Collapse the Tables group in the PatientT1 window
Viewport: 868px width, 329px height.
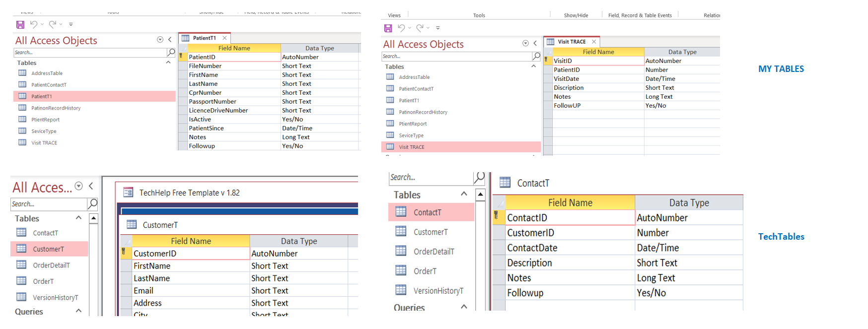[168, 63]
